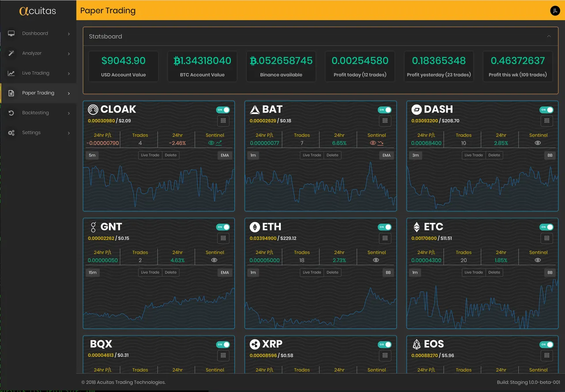This screenshot has height=392, width=565.
Task: Open the ETC card menu icon
Action: click(547, 238)
